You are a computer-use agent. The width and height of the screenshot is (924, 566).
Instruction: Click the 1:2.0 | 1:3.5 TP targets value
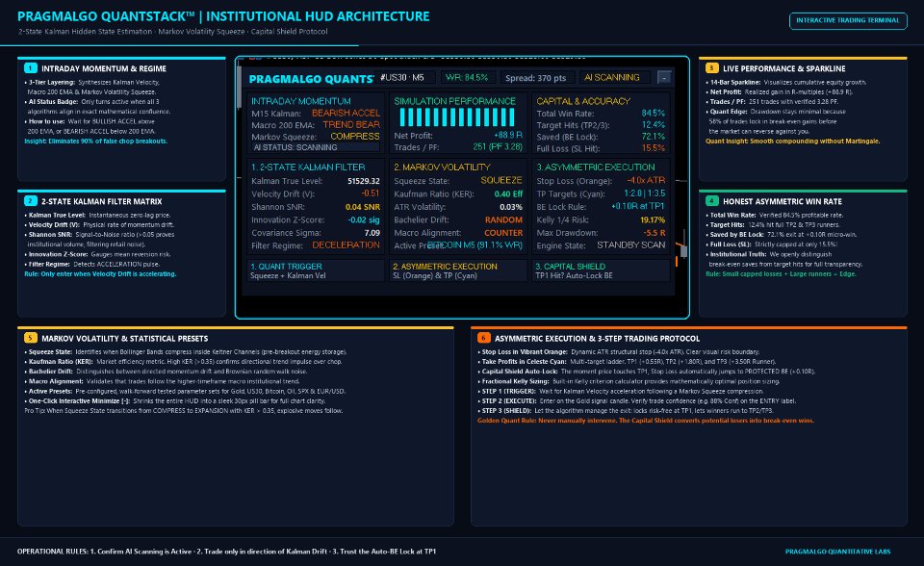click(x=645, y=193)
